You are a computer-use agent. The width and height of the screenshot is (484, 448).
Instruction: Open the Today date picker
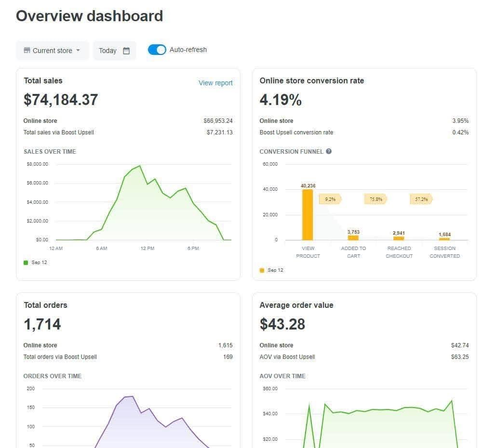pos(114,51)
